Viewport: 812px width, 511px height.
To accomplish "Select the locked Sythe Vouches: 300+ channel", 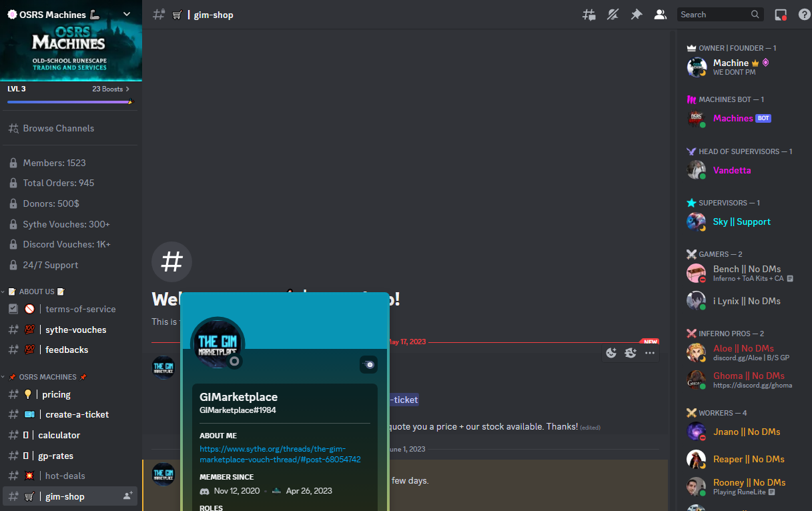I will [71, 224].
